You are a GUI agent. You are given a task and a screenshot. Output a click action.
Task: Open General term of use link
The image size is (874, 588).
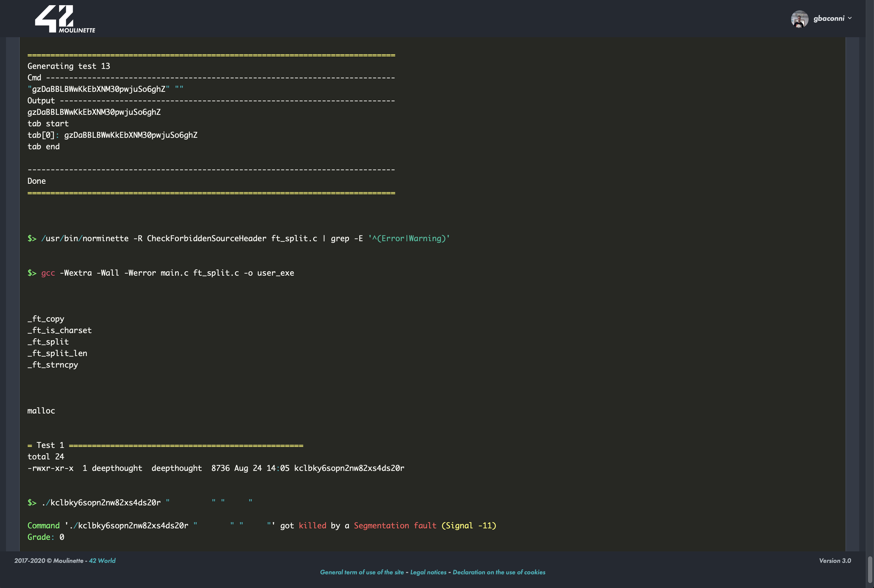361,572
